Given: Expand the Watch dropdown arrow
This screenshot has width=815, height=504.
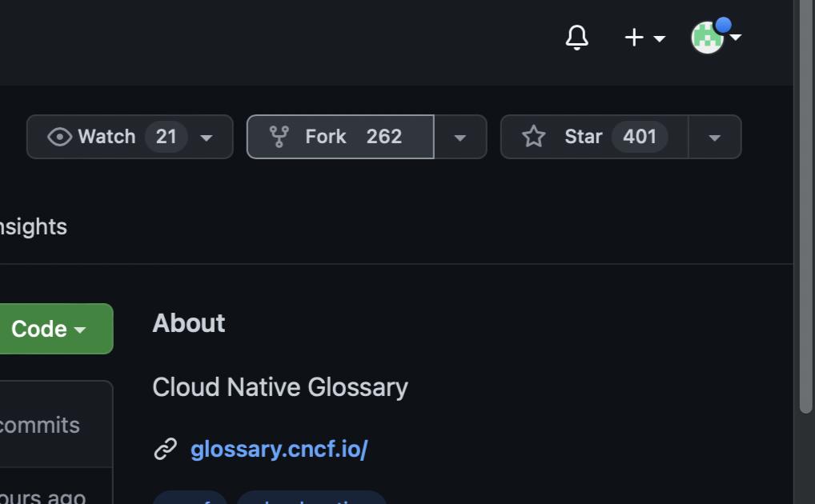Looking at the screenshot, I should pos(207,138).
